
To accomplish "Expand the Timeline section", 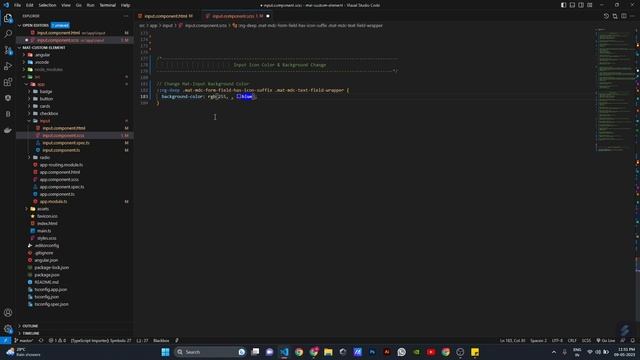I will click(x=31, y=333).
